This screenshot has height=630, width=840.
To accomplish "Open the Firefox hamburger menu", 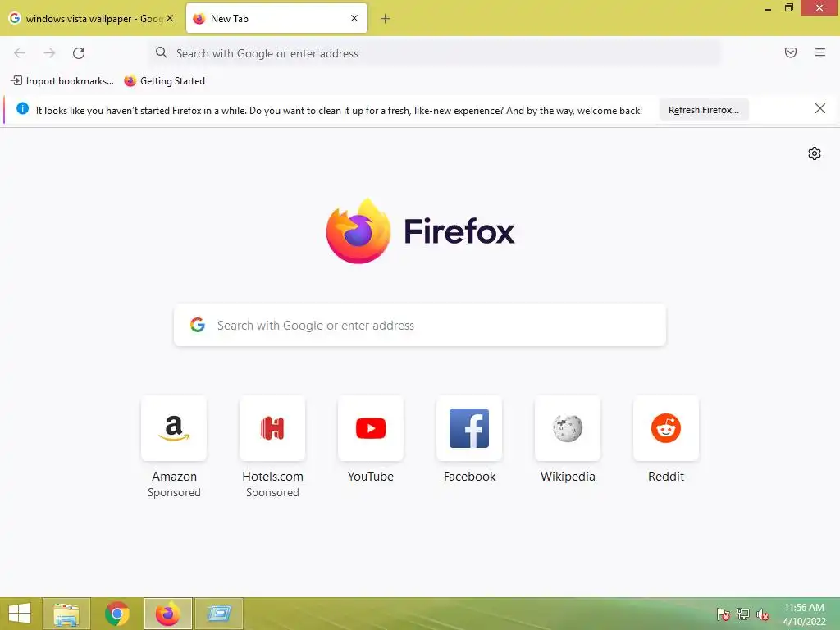I will [x=820, y=52].
